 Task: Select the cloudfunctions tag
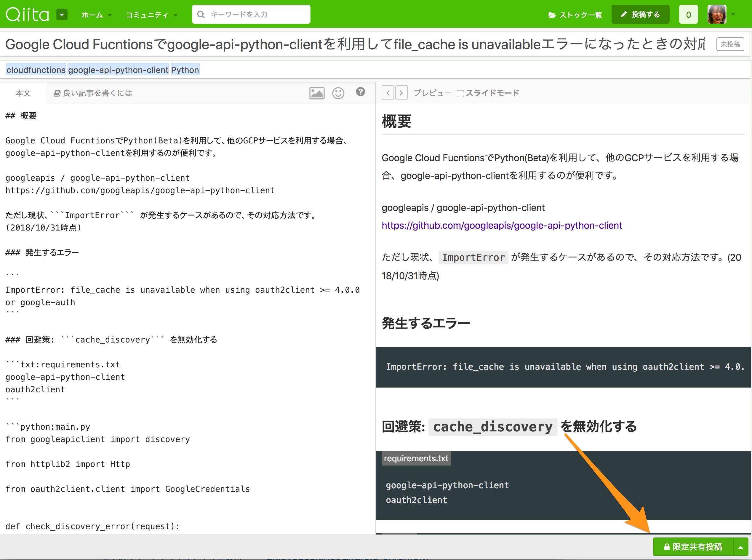36,70
